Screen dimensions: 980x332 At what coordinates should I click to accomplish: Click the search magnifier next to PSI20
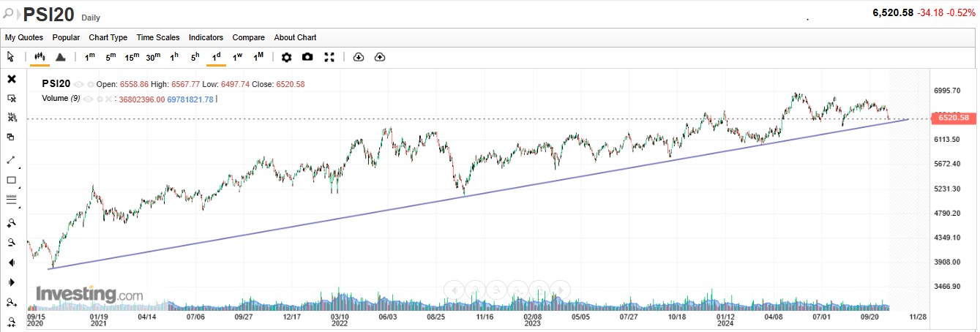click(x=9, y=13)
